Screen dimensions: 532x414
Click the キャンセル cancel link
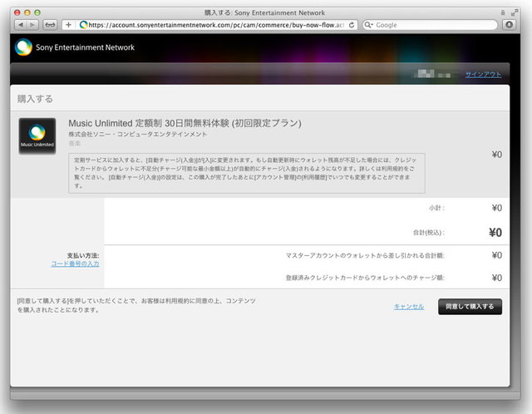coord(408,307)
